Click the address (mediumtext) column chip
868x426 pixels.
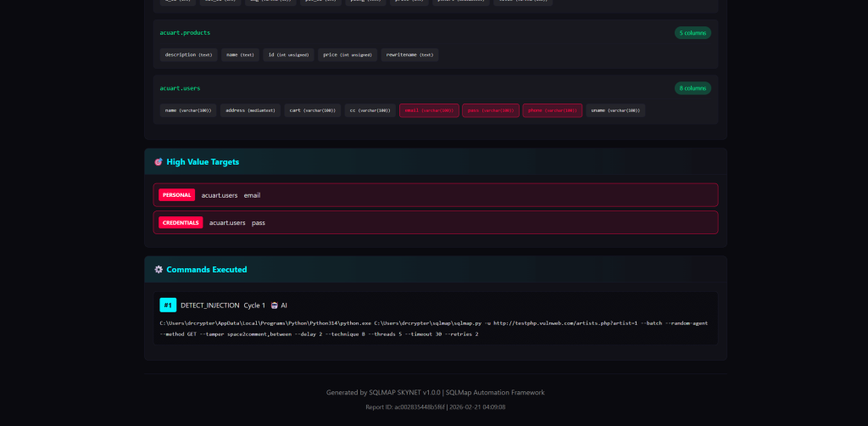coord(249,110)
